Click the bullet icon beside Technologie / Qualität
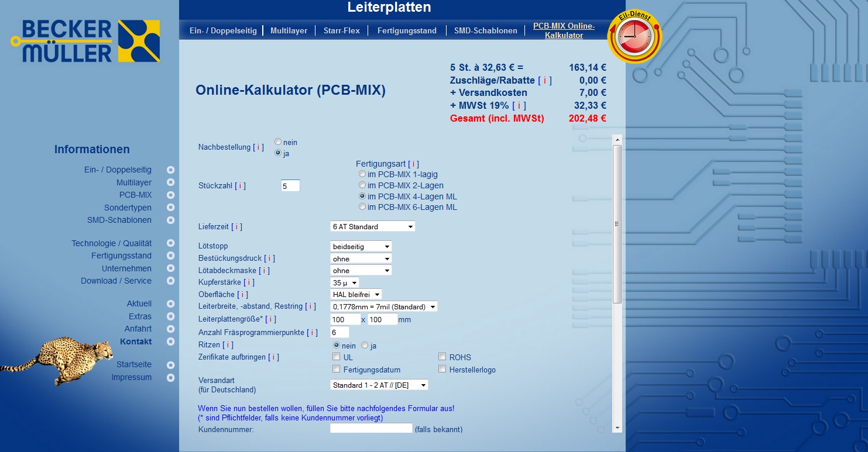The width and height of the screenshot is (868, 452). (x=170, y=243)
